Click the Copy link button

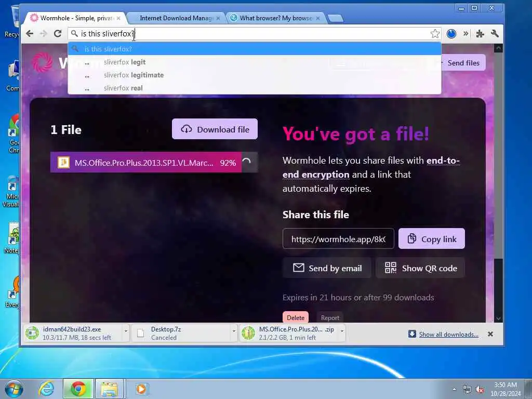click(432, 239)
